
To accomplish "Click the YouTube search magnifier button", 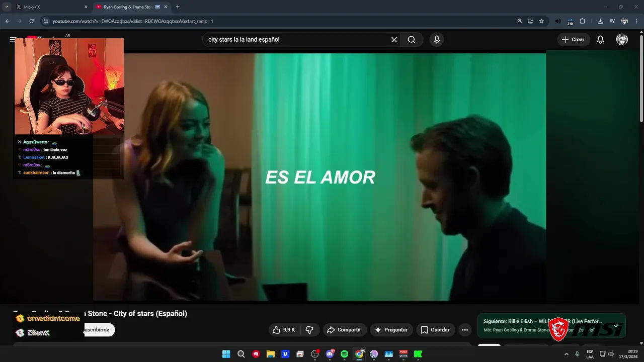I will point(412,40).
